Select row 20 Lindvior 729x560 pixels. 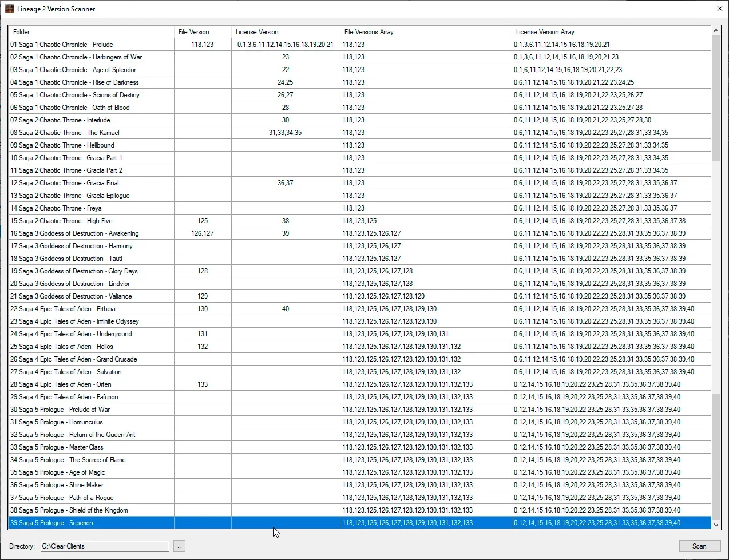tap(359, 284)
